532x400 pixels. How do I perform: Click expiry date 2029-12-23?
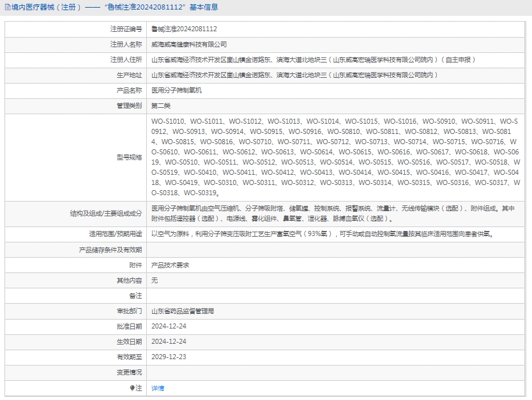169,357
